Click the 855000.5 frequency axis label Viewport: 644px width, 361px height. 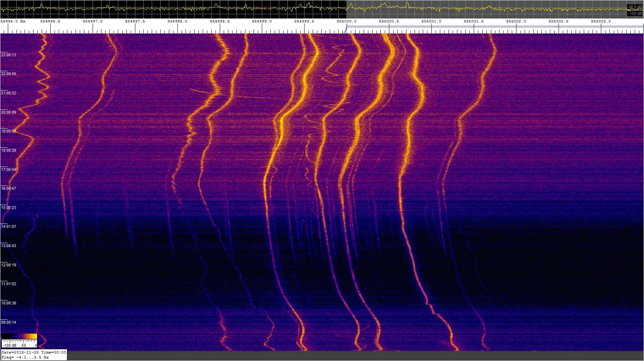pos(389,21)
